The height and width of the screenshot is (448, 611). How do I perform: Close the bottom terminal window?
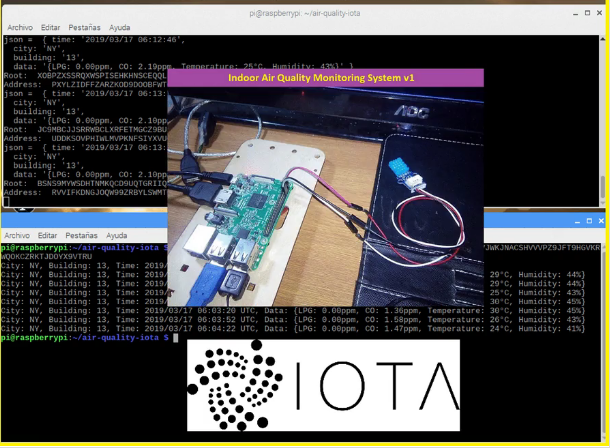tap(601, 221)
